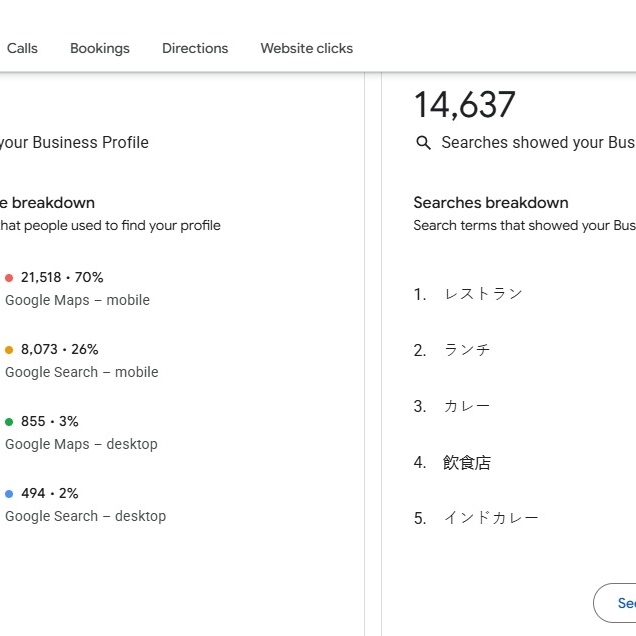Select the Directions tab
636x636 pixels.
195,48
